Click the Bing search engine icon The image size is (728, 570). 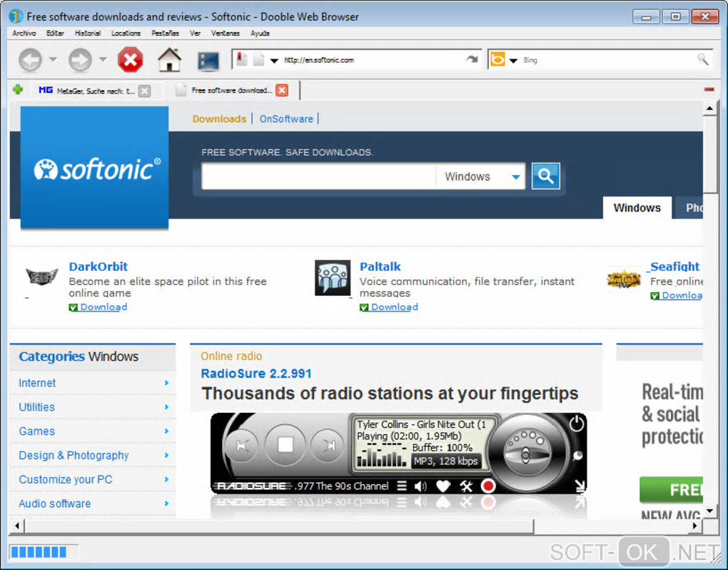[x=497, y=59]
